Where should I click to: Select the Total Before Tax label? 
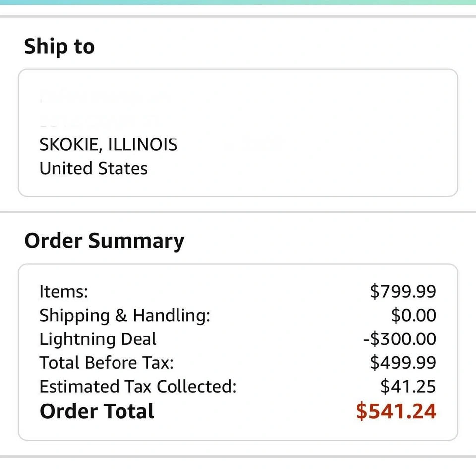[107, 363]
